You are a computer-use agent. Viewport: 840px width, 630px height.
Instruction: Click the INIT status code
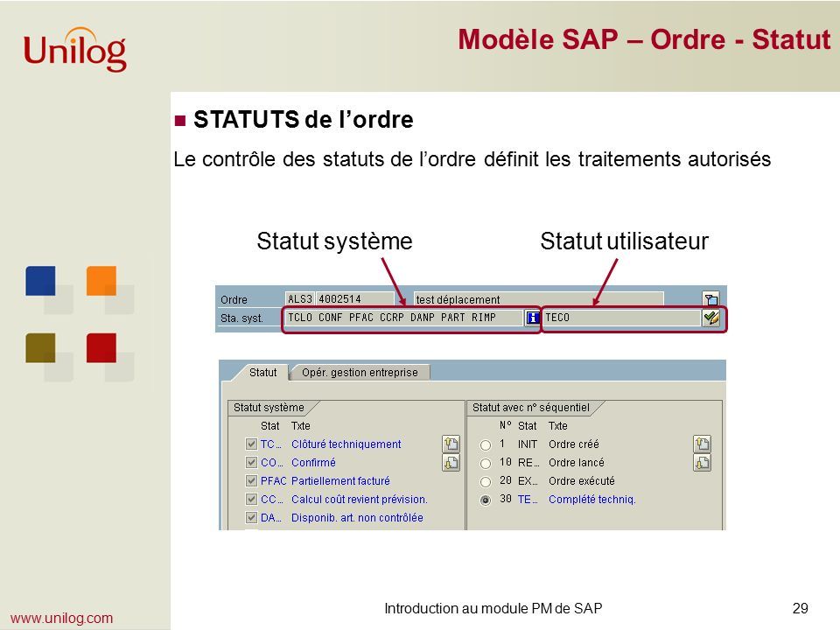pyautogui.click(x=527, y=444)
